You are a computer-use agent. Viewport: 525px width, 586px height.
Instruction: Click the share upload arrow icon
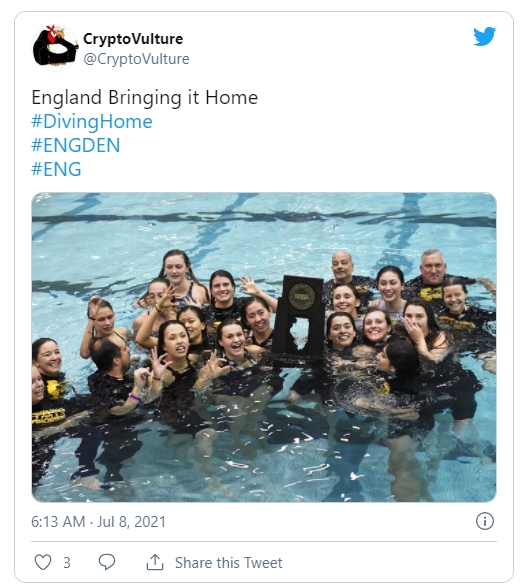click(x=155, y=562)
